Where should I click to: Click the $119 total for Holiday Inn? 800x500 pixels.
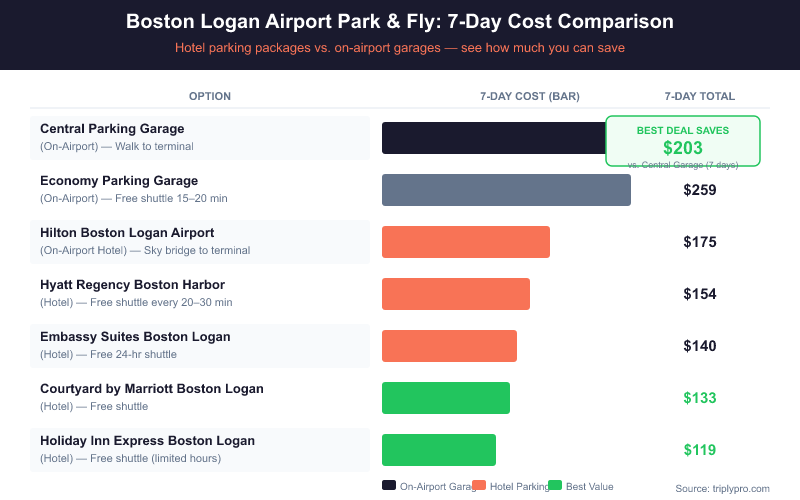pos(700,450)
